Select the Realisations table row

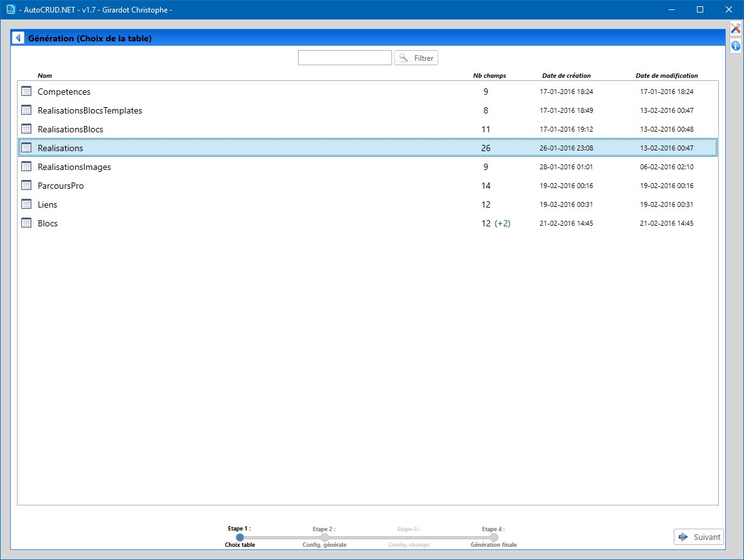click(368, 148)
